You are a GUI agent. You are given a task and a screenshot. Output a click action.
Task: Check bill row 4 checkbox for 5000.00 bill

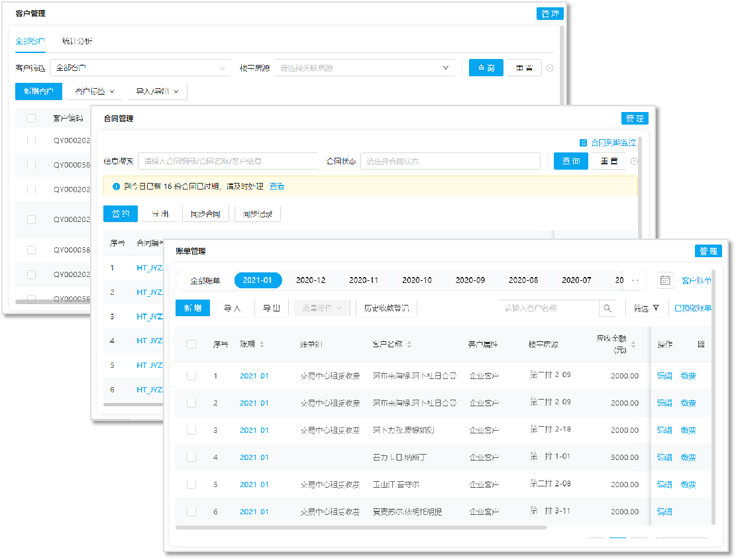pyautogui.click(x=191, y=458)
